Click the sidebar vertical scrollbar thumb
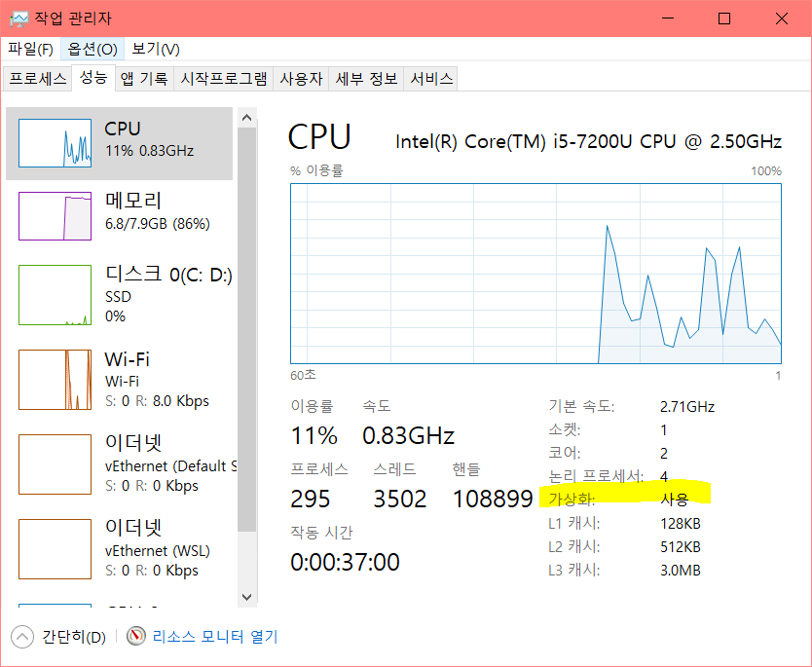The image size is (812, 667). coord(247,329)
